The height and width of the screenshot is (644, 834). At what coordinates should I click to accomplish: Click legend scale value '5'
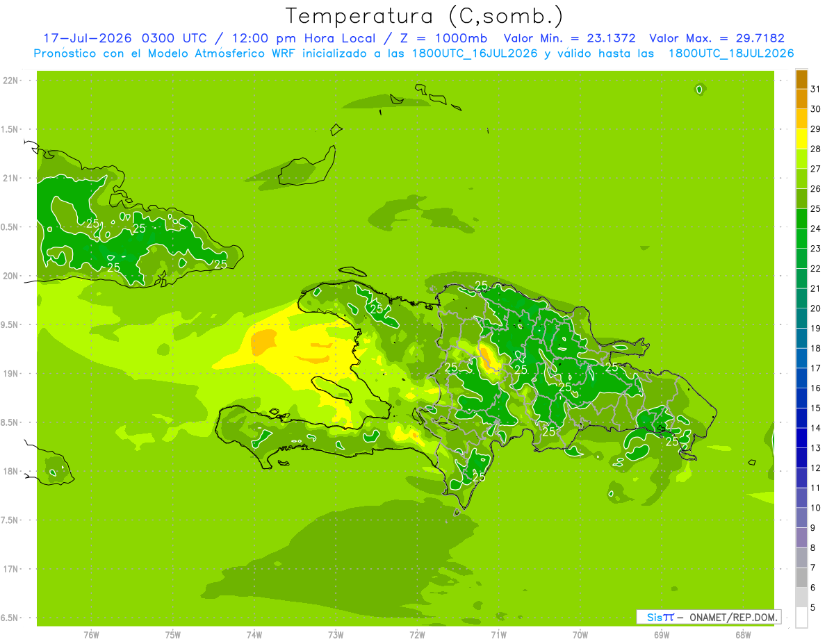813,607
